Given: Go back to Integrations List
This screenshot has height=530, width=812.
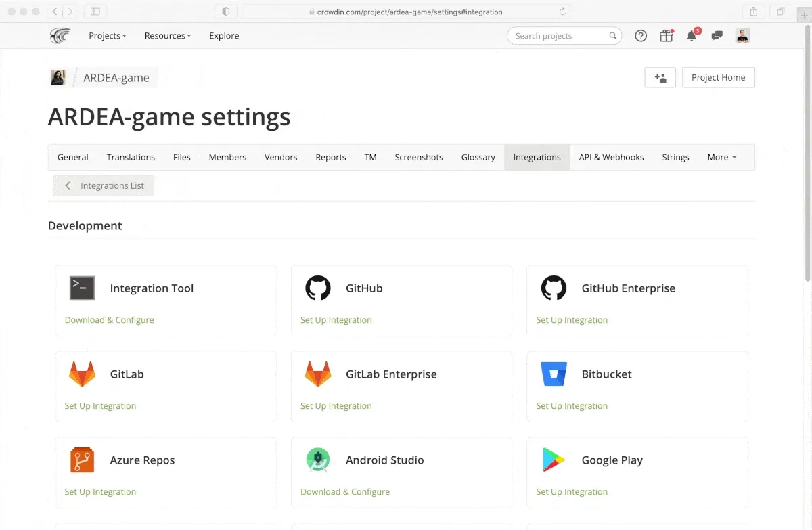Looking at the screenshot, I should tap(104, 186).
